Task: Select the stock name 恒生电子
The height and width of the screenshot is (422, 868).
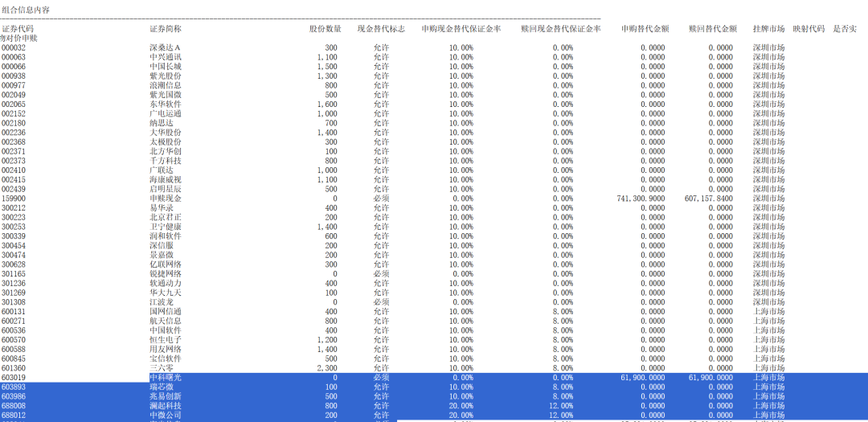Action: point(166,339)
